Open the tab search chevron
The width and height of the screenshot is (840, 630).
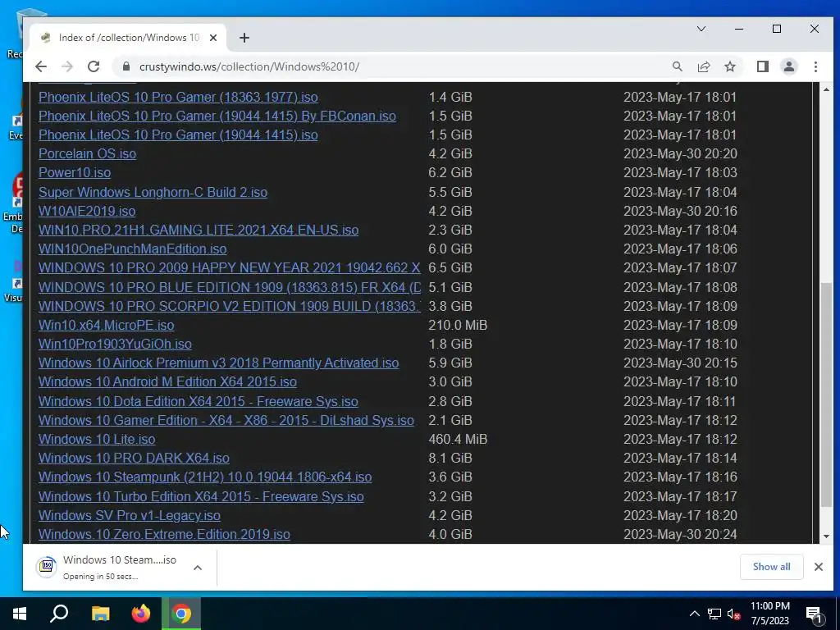701,29
